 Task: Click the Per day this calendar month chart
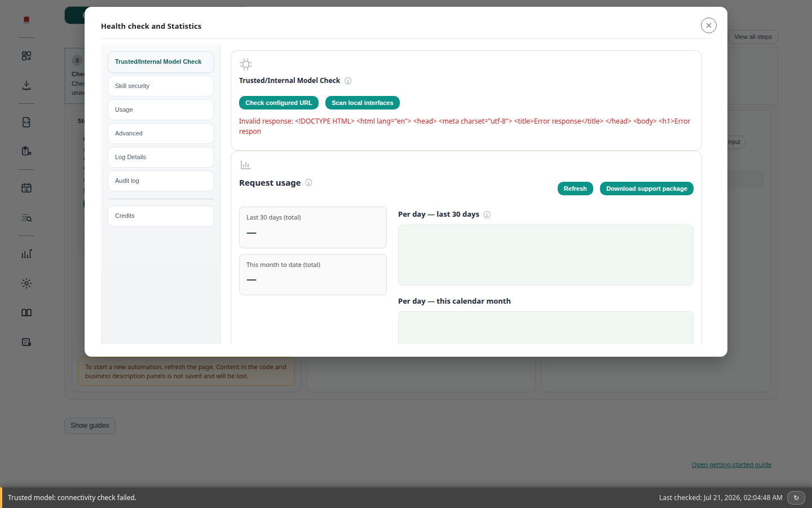coord(546,327)
